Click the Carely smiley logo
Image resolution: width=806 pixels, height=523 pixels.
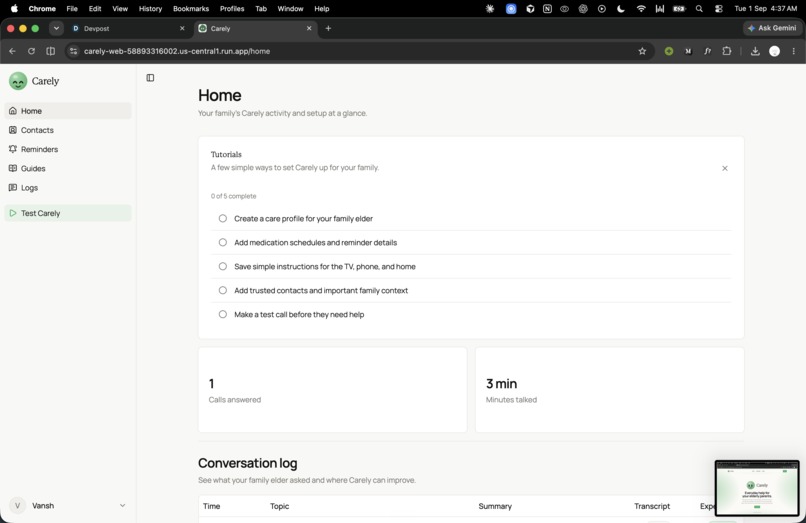click(x=18, y=81)
